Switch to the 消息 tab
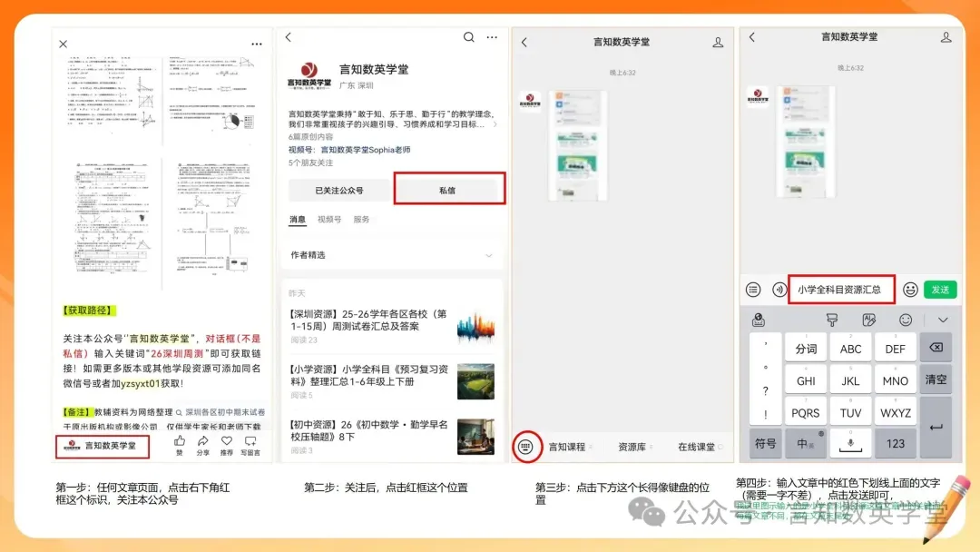This screenshot has height=552, width=980. click(x=298, y=220)
